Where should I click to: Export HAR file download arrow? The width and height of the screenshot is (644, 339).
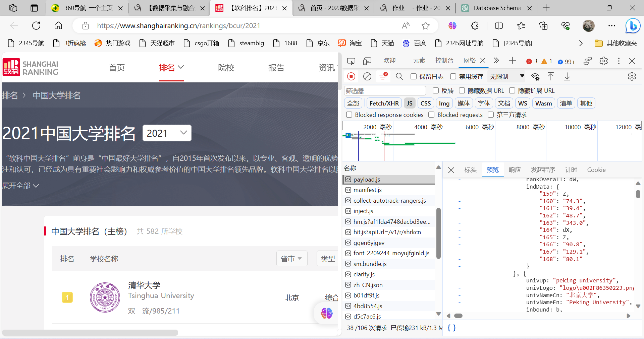tap(567, 76)
